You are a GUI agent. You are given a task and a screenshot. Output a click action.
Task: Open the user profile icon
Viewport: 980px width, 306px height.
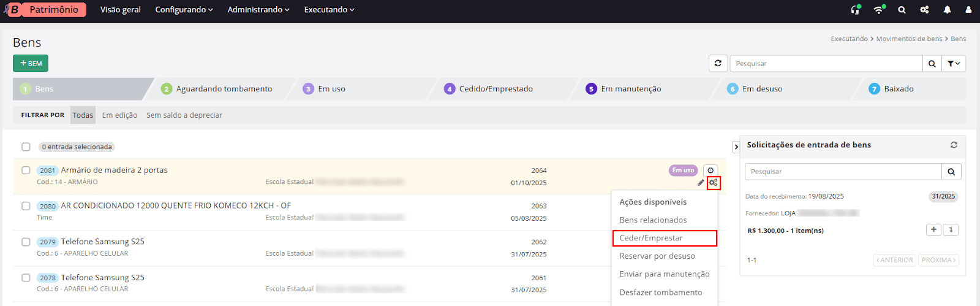coord(968,10)
